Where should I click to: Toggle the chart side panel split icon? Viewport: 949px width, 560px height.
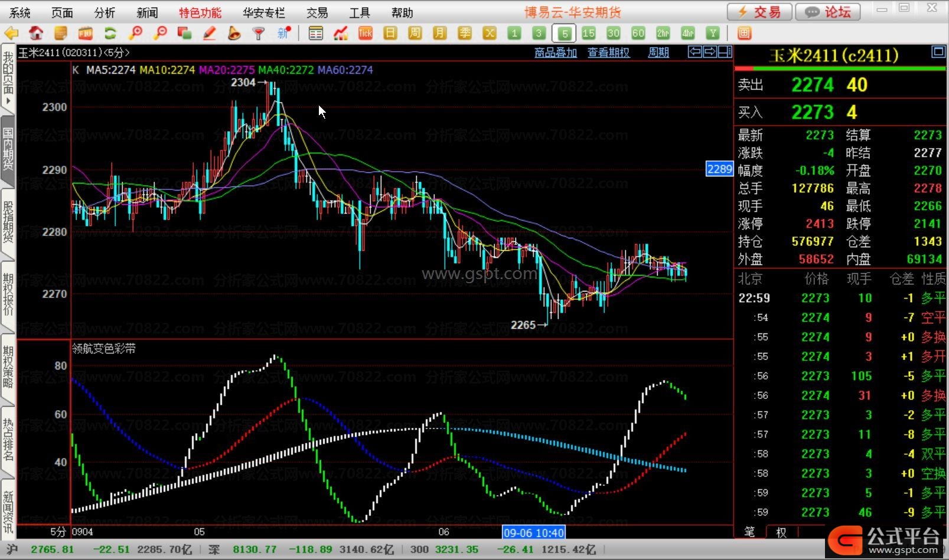click(x=725, y=52)
